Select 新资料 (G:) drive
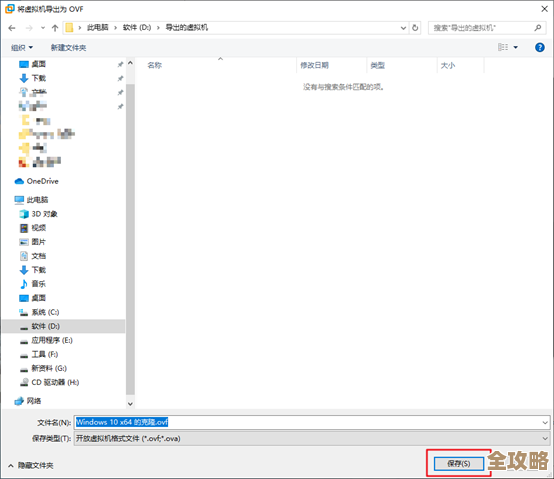Screen dimensions: 554x479 [x=49, y=368]
